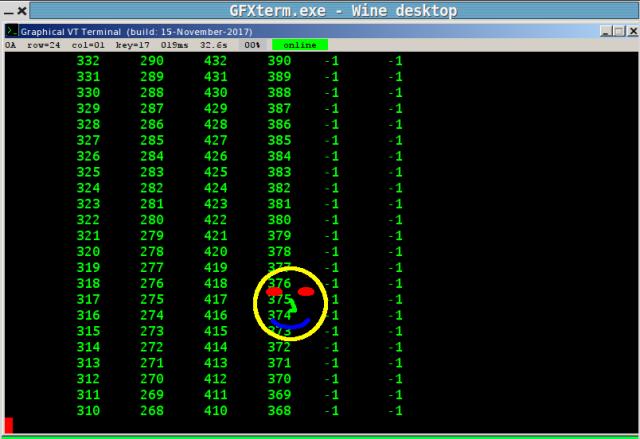Click the blue smile curve of the smiley
This screenshot has height=439, width=640.
[290, 324]
